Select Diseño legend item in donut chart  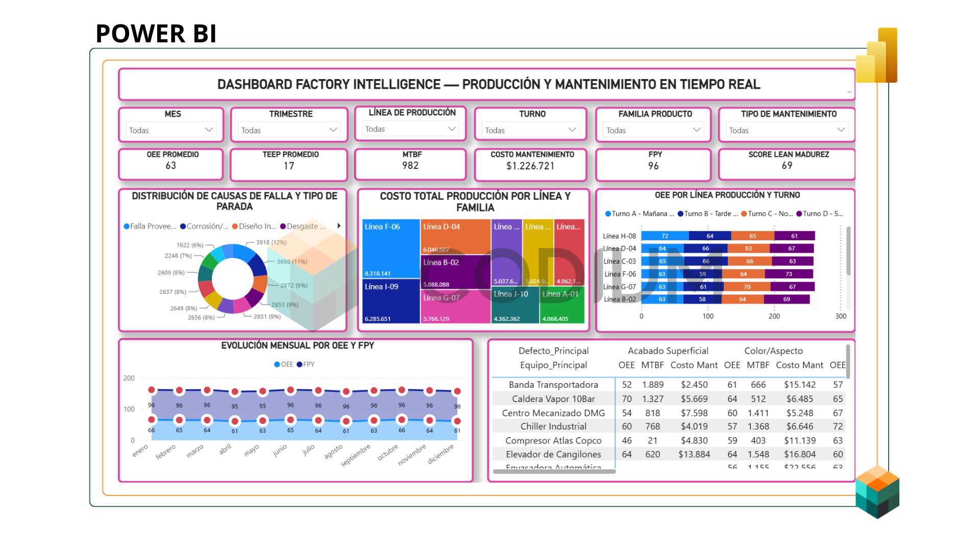(254, 226)
